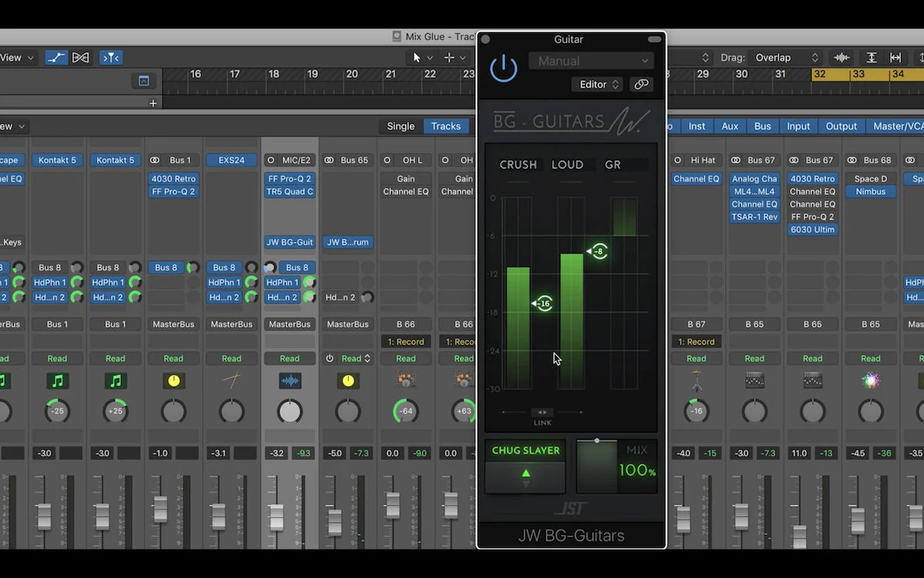This screenshot has height=578, width=924.
Task: Click the yellow knob icon on Bus 65 strip
Action: 348,381
